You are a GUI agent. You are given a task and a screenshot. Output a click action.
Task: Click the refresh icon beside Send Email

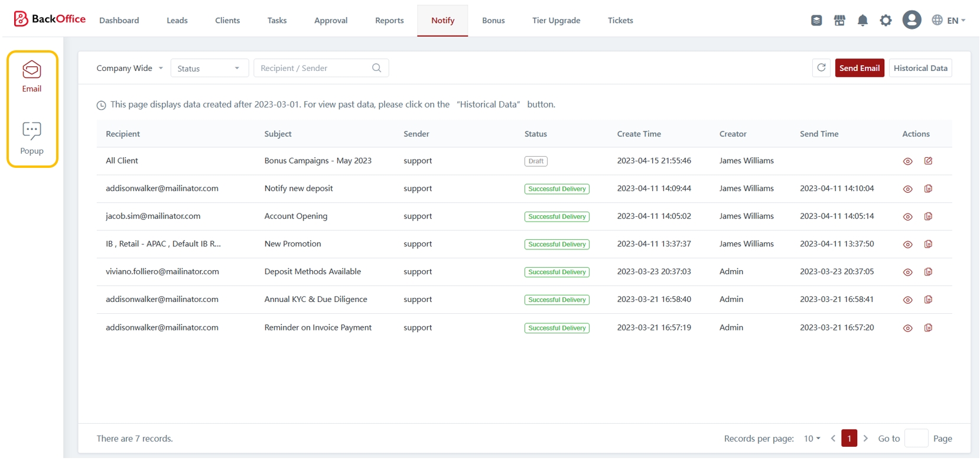[x=821, y=68]
